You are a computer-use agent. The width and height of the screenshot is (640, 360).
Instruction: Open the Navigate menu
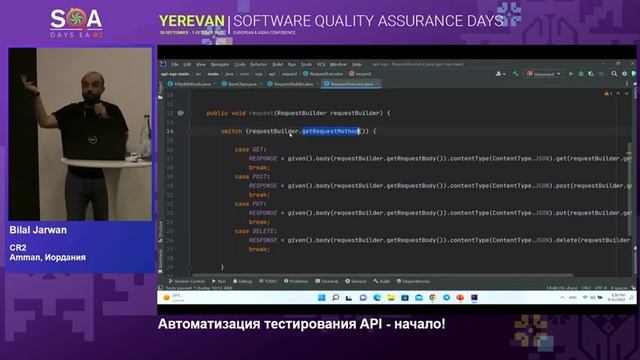pos(220,64)
